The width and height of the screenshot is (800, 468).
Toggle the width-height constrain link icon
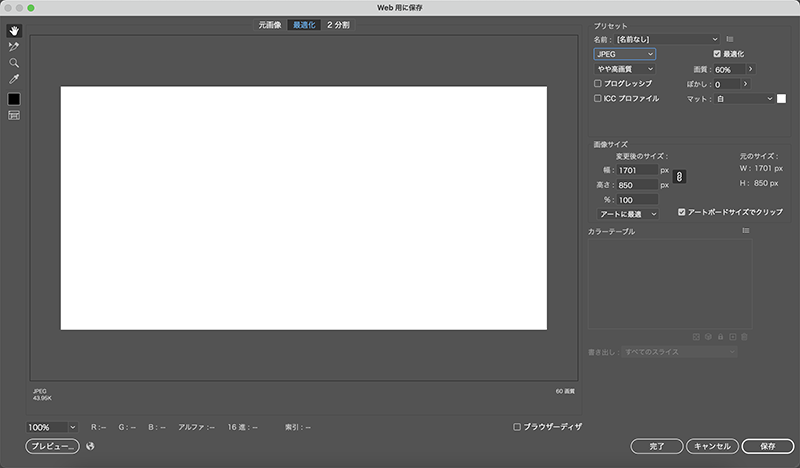tap(679, 177)
